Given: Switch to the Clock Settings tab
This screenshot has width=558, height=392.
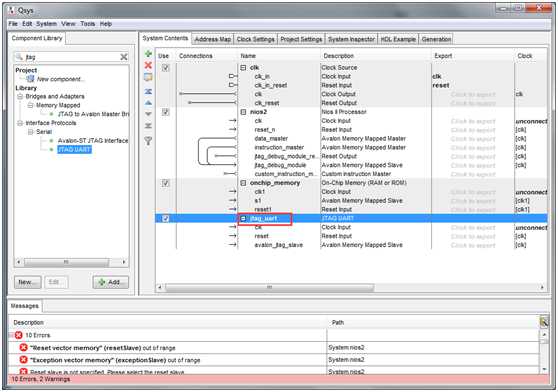Looking at the screenshot, I should (256, 39).
